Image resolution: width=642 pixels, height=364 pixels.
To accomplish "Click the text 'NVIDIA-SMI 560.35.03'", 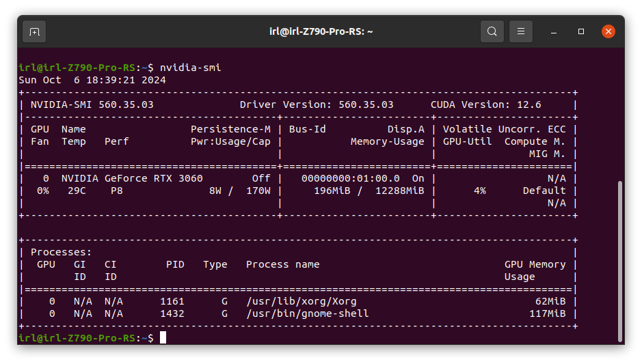I will pyautogui.click(x=92, y=104).
